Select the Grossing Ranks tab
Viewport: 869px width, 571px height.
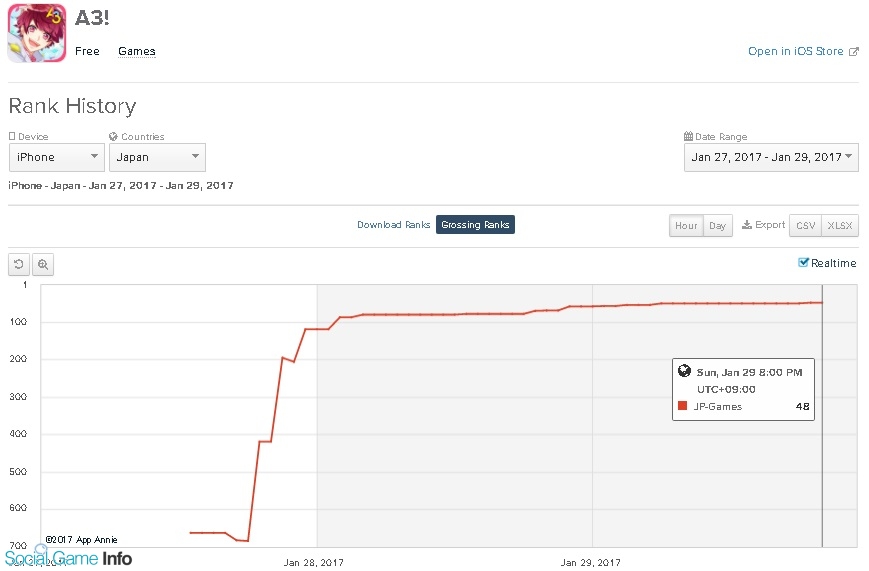(475, 225)
